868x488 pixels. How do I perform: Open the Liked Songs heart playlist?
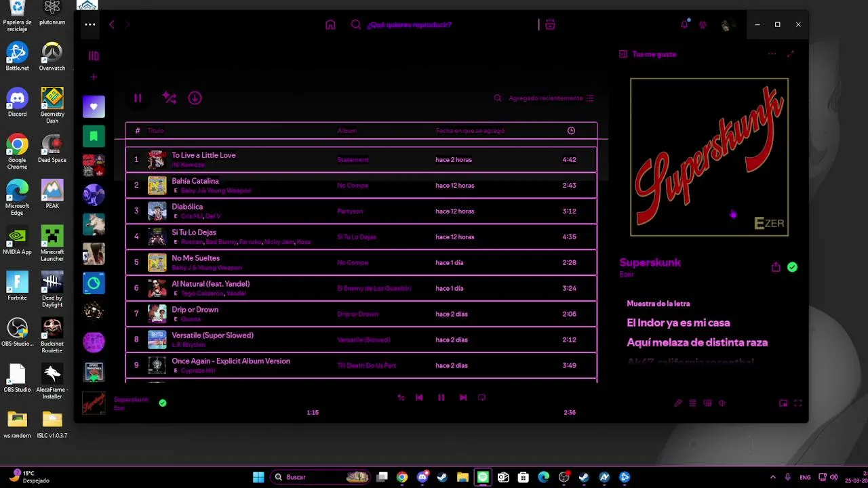[94, 106]
